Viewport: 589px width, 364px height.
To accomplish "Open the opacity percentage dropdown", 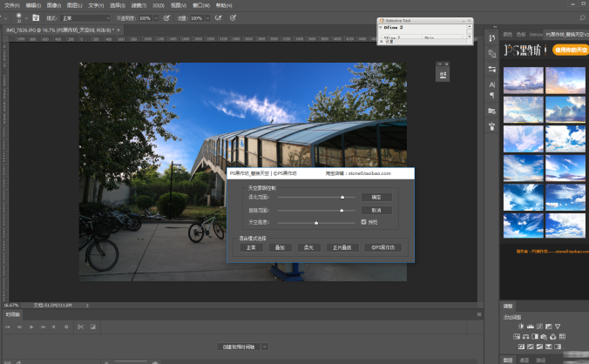I will 154,17.
